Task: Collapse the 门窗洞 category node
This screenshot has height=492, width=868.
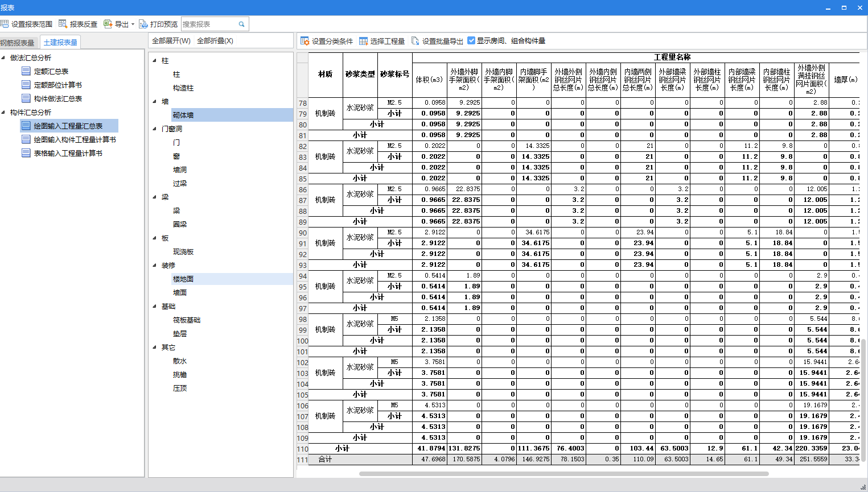Action: click(x=155, y=129)
